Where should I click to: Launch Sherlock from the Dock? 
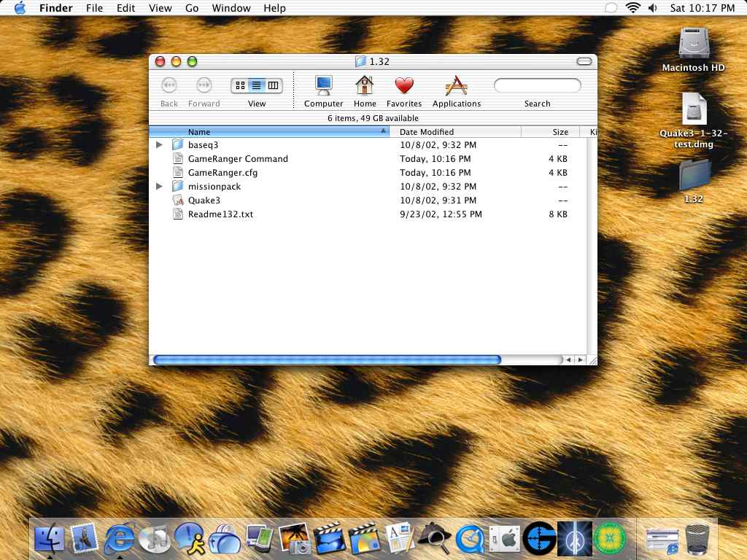[x=435, y=539]
